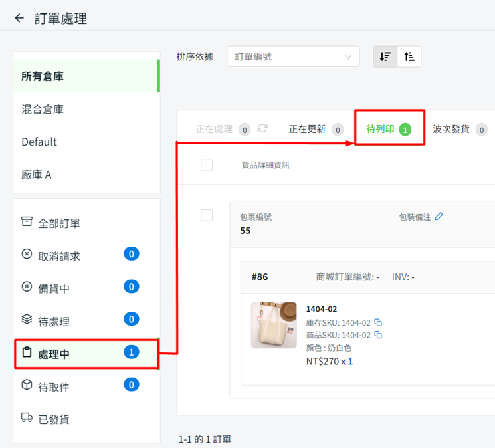Open the 訂單編號 sort dropdown
The height and width of the screenshot is (448, 495).
293,56
